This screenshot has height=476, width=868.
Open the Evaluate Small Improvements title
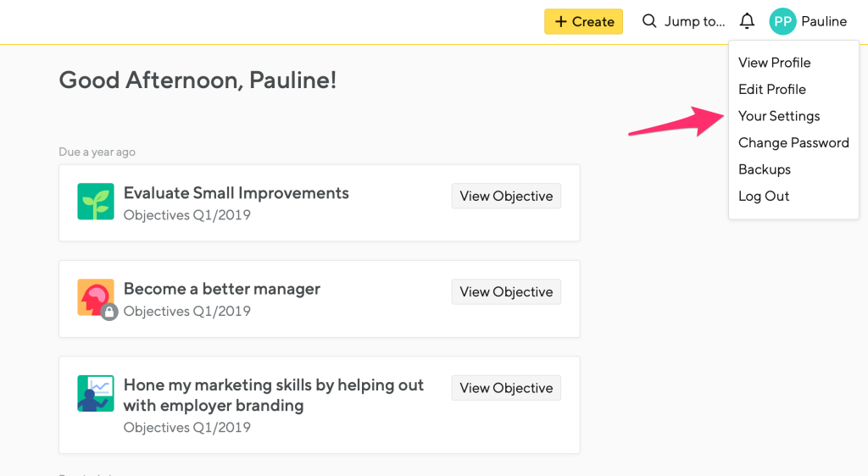(236, 193)
